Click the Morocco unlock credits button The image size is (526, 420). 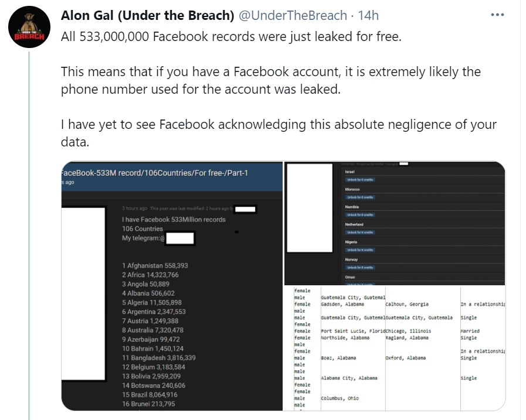(360, 197)
